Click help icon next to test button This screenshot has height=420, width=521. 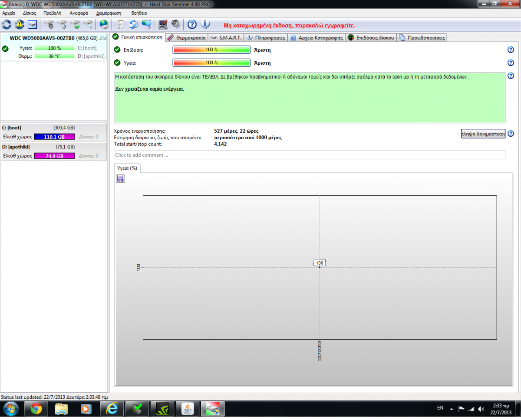tap(511, 134)
